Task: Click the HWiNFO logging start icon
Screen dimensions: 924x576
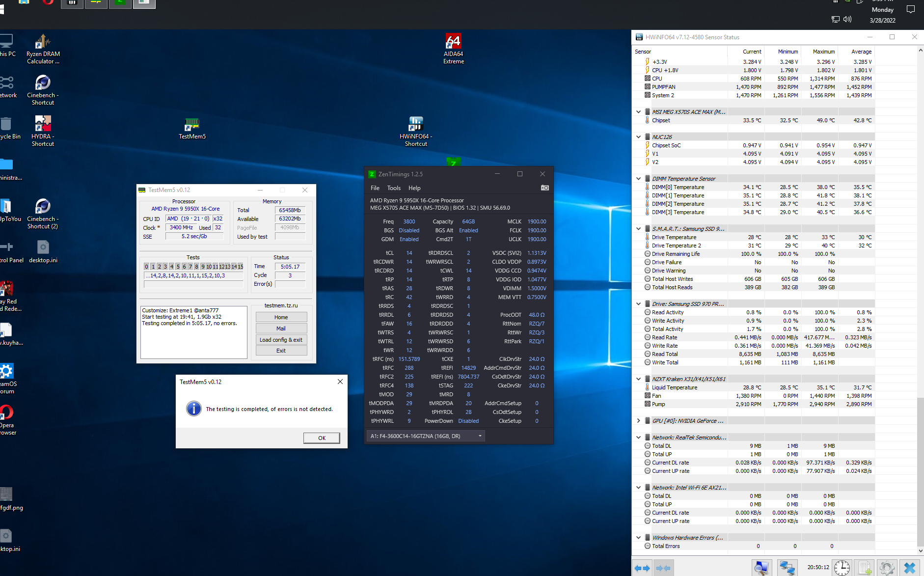Action: click(x=865, y=568)
